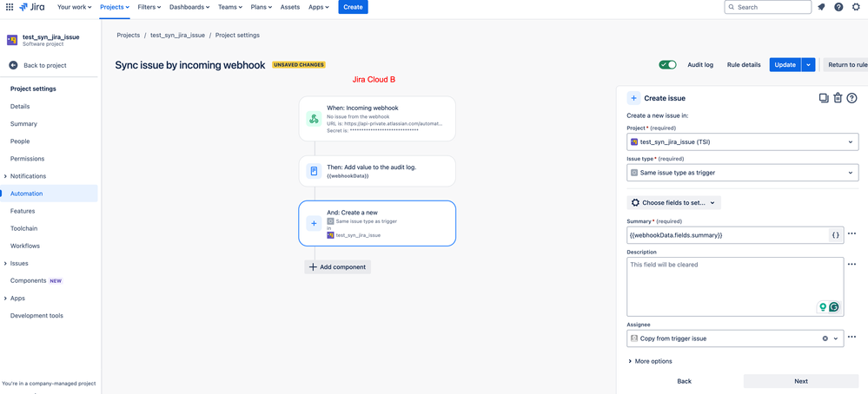Select Summary in project settings
This screenshot has width=868, height=394.
pyautogui.click(x=23, y=124)
